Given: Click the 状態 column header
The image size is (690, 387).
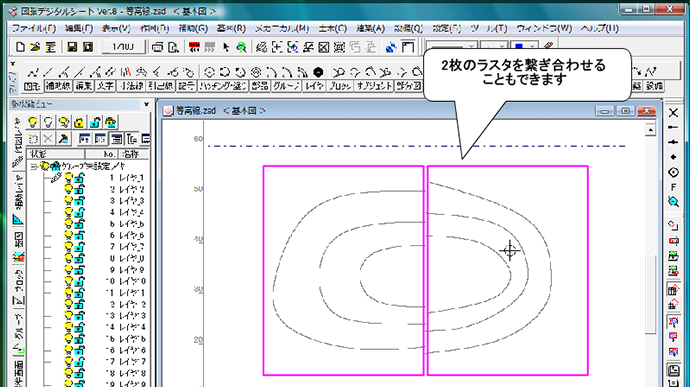Looking at the screenshot, I should tap(56, 154).
